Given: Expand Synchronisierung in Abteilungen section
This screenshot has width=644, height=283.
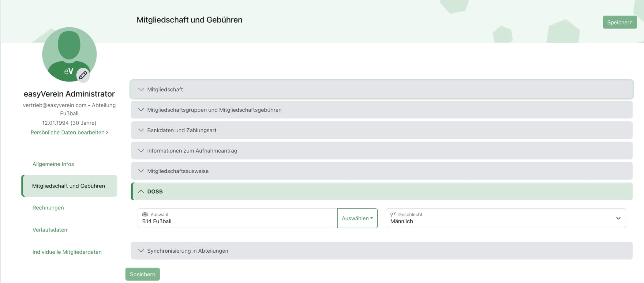Looking at the screenshot, I should point(382,251).
